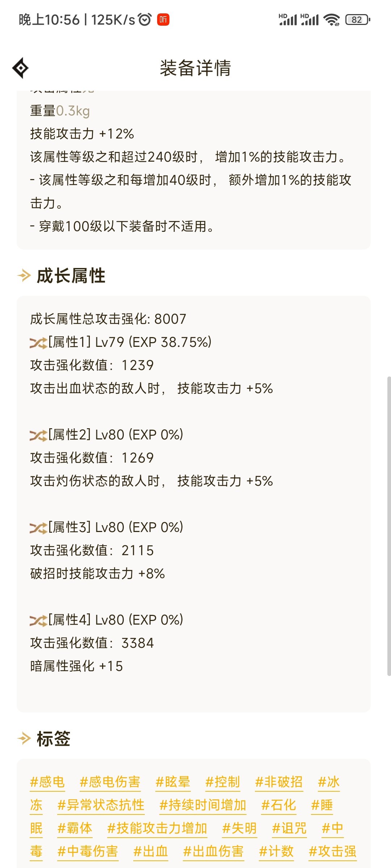The height and width of the screenshot is (868, 391).
Task: Open the #感电伤害 tag
Action: tap(110, 782)
